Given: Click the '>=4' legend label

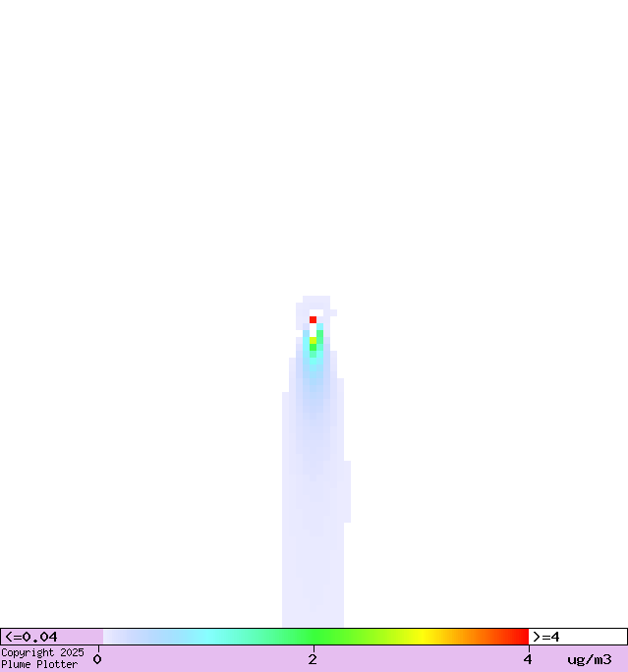Looking at the screenshot, I should (x=546, y=637).
